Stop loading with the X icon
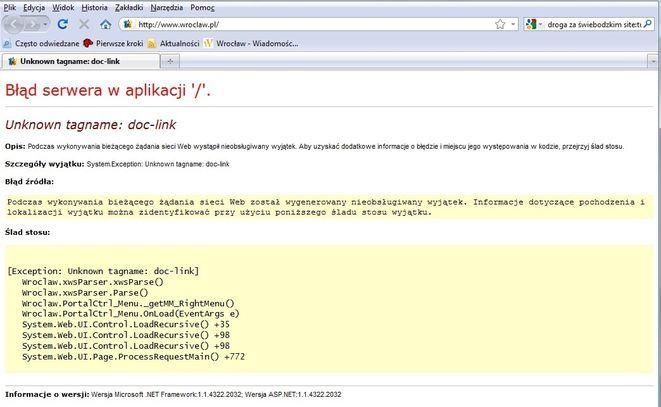The height and width of the screenshot is (407, 661). [x=84, y=24]
